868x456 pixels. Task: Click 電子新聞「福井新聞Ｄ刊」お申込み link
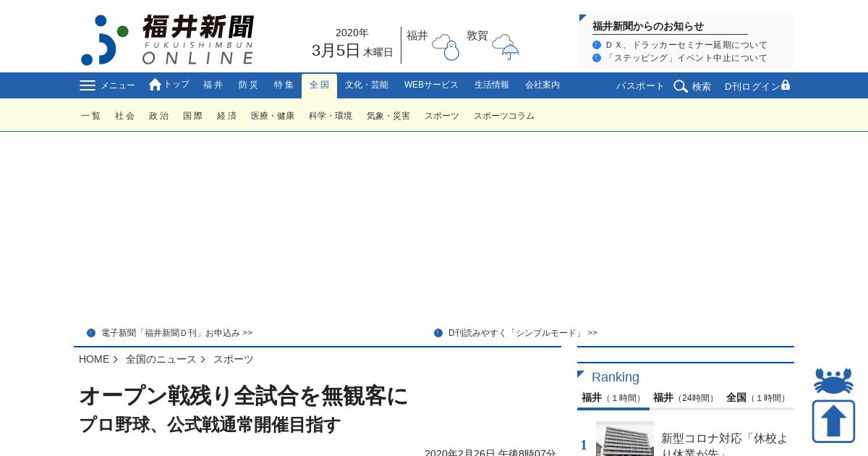click(176, 333)
